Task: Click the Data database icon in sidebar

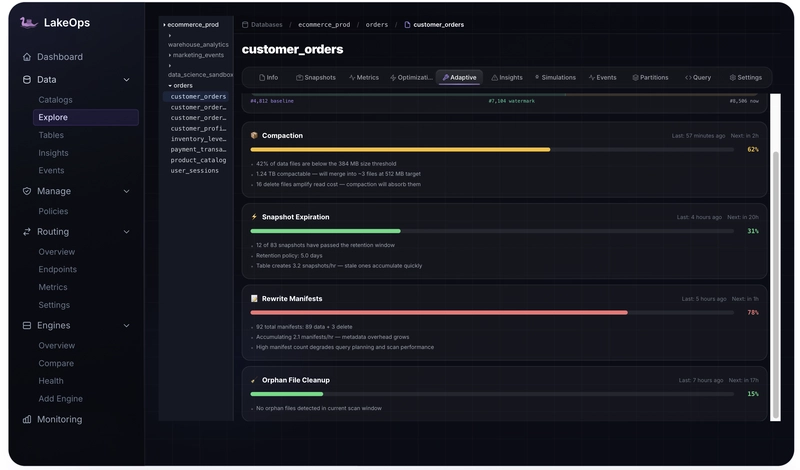Action: tap(27, 80)
